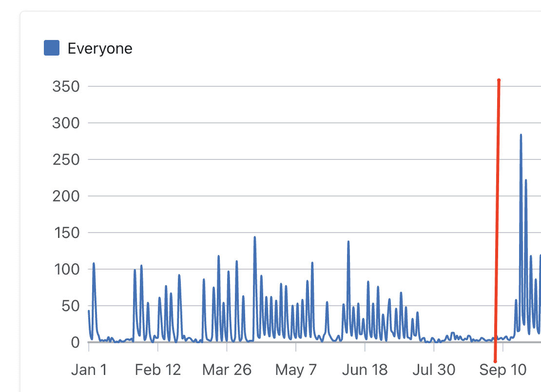Click the 0 y-axis label

pyautogui.click(x=75, y=342)
